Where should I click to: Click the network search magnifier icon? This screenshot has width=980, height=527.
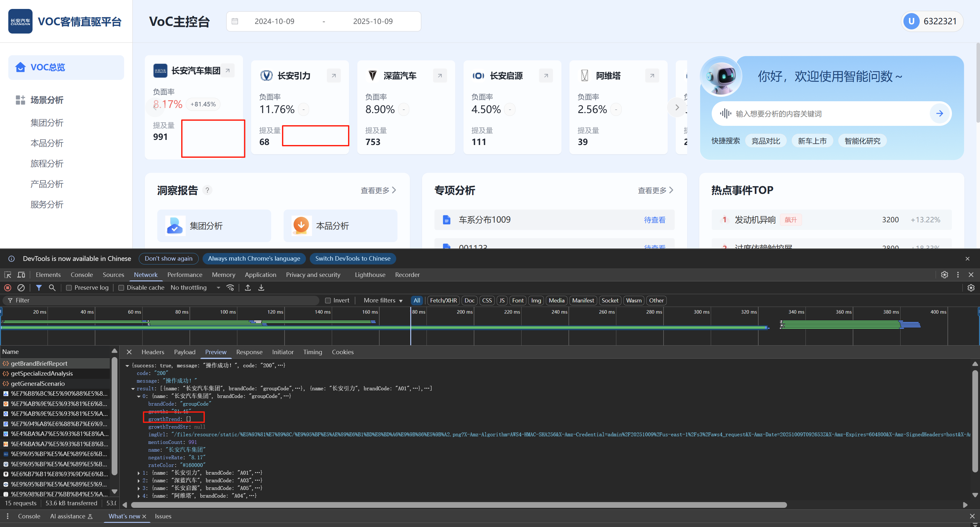(52, 287)
